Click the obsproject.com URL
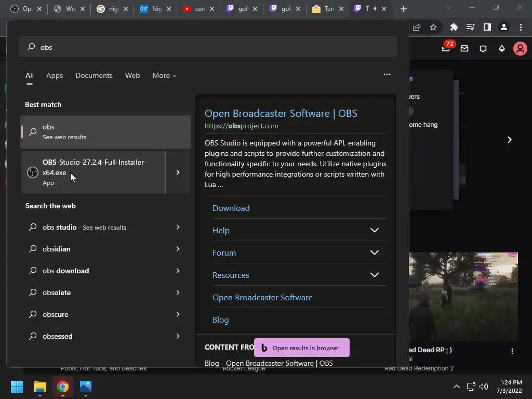The height and width of the screenshot is (399, 532). pos(241,126)
